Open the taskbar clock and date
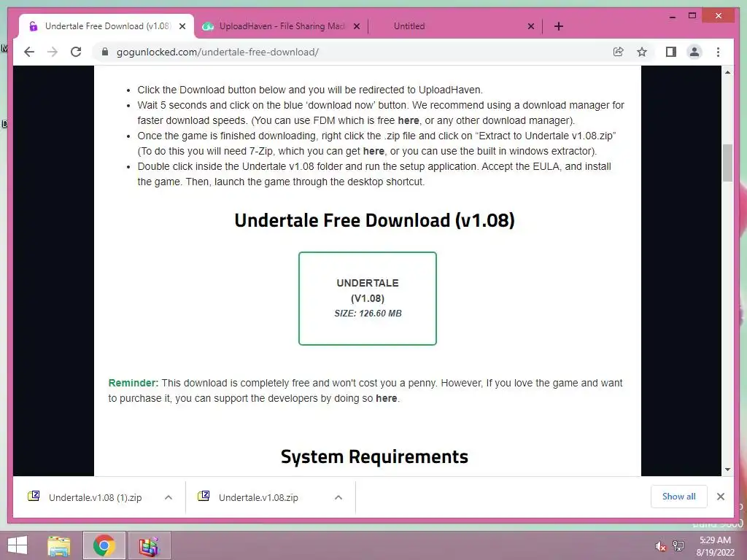This screenshot has height=560, width=747. 715,546
